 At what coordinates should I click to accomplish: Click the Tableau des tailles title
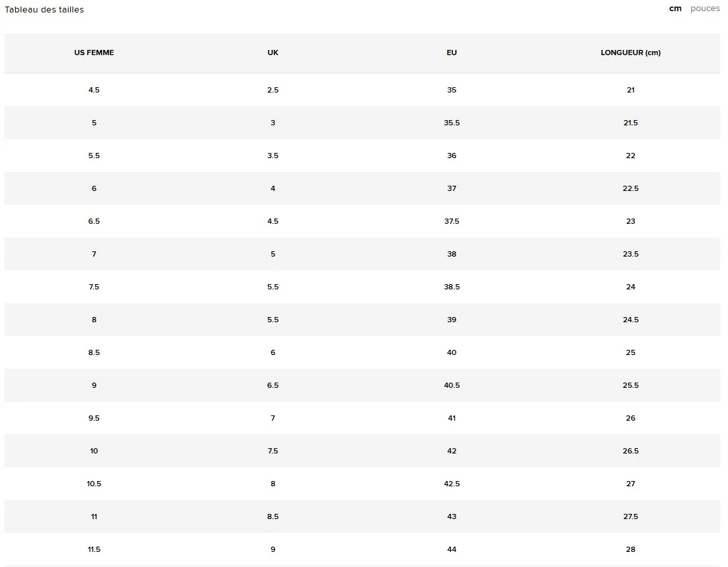point(45,10)
